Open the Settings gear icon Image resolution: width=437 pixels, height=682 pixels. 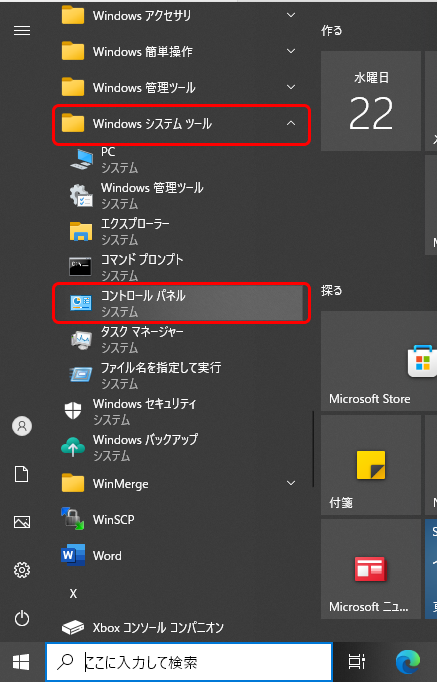point(22,570)
